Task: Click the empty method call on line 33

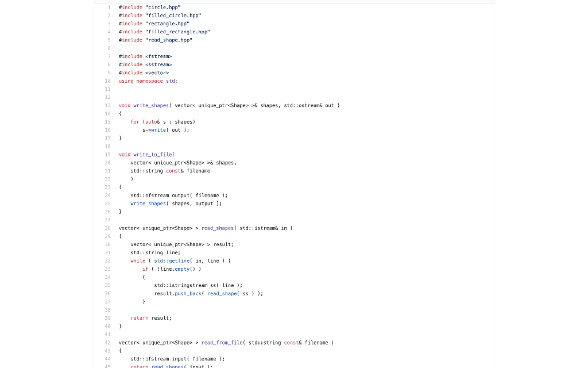Action: (183, 269)
